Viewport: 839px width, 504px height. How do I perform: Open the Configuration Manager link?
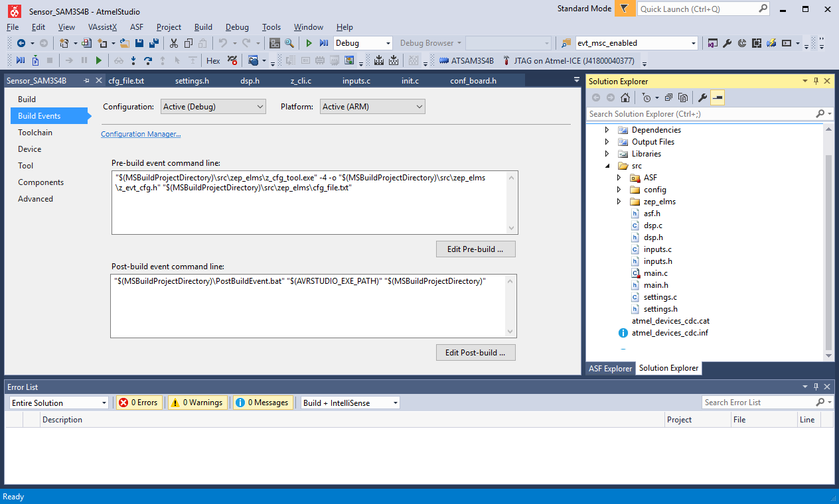(x=141, y=134)
